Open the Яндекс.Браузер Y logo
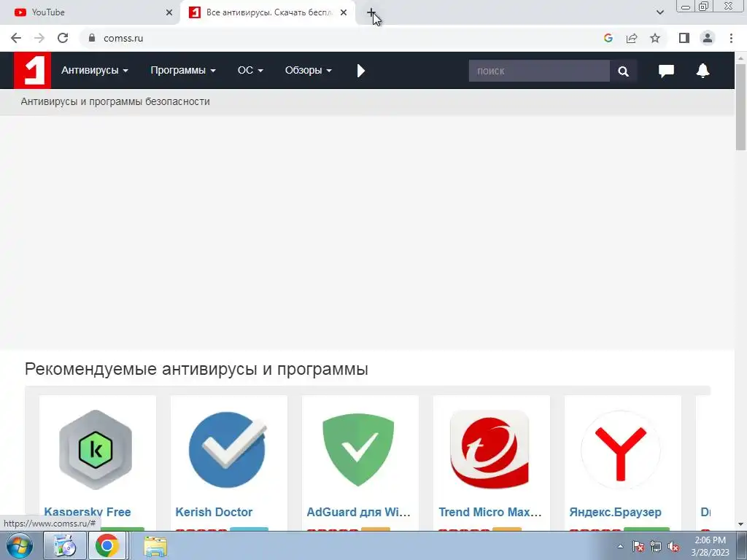The width and height of the screenshot is (747, 560). [621, 451]
